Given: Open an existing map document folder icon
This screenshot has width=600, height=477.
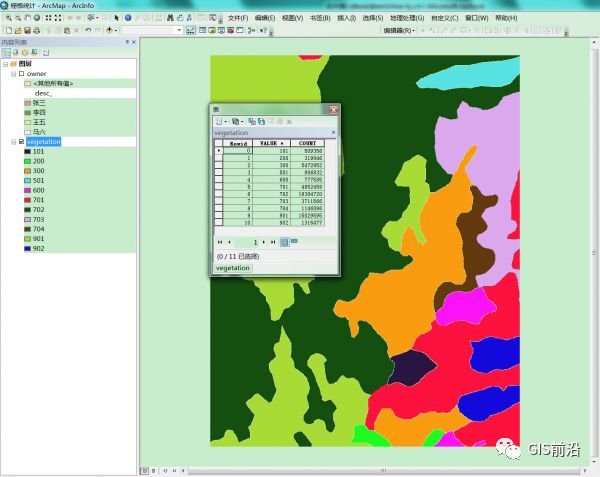Looking at the screenshot, I should pyautogui.click(x=18, y=30).
